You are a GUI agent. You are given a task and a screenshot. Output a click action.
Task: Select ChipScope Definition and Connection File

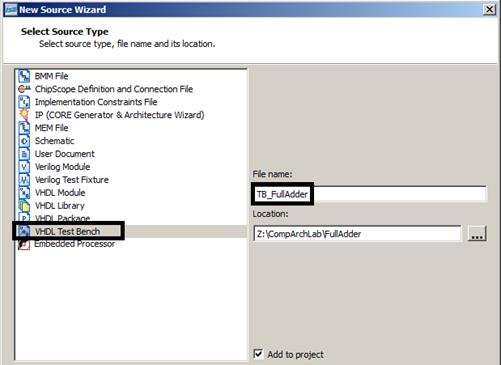(114, 89)
